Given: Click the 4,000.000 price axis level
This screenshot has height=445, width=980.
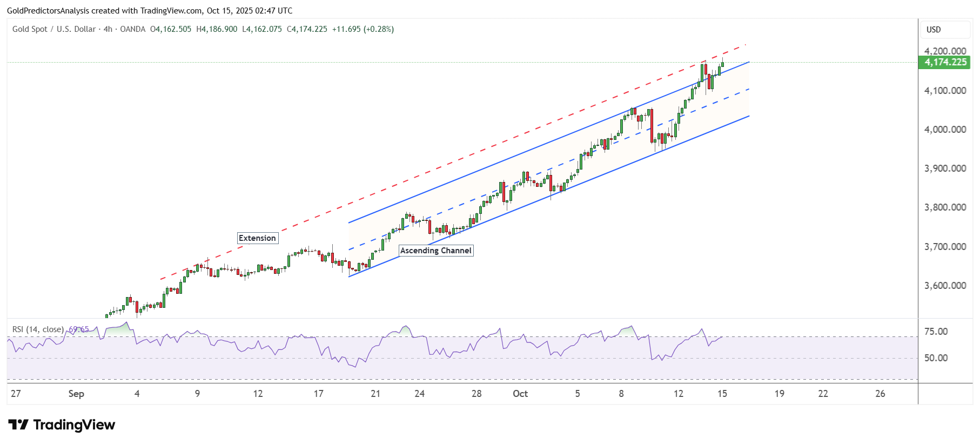Looking at the screenshot, I should tap(945, 130).
